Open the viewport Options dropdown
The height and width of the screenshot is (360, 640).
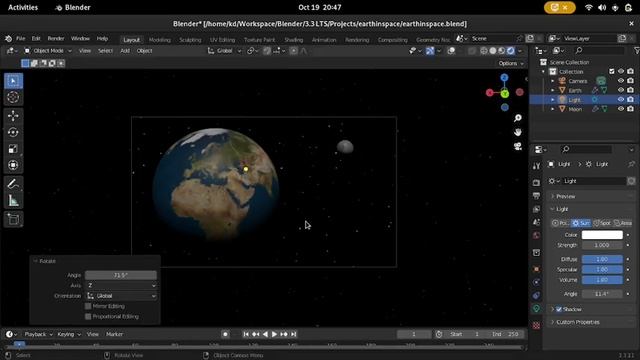tap(511, 63)
